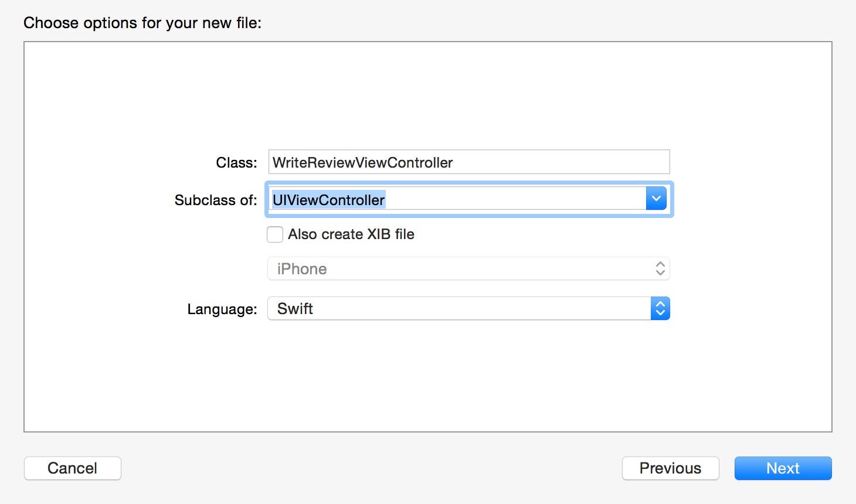The height and width of the screenshot is (504, 856).
Task: Click the Also create XIB file label
Action: [x=351, y=234]
